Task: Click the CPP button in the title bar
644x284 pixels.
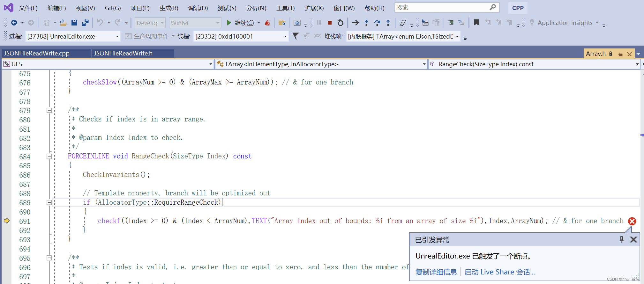Action: 518,8
